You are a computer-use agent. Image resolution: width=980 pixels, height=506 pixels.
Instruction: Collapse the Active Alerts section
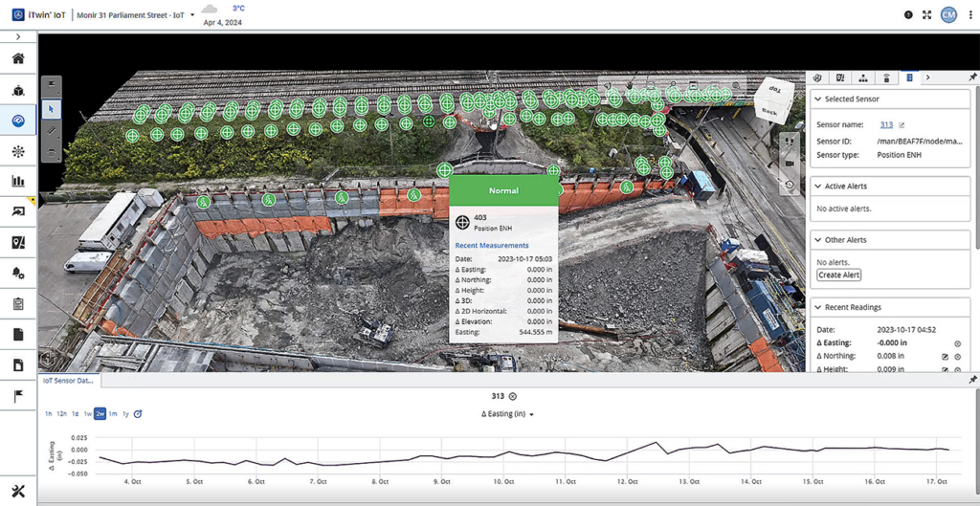tap(817, 187)
